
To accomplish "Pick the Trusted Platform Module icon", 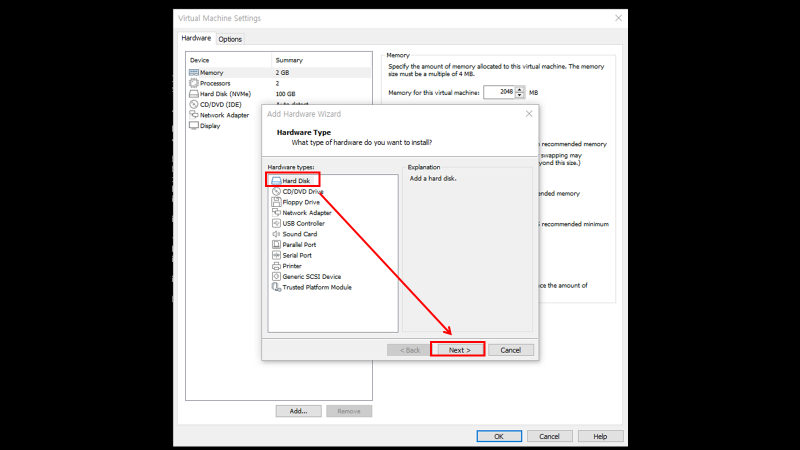I will click(x=276, y=287).
